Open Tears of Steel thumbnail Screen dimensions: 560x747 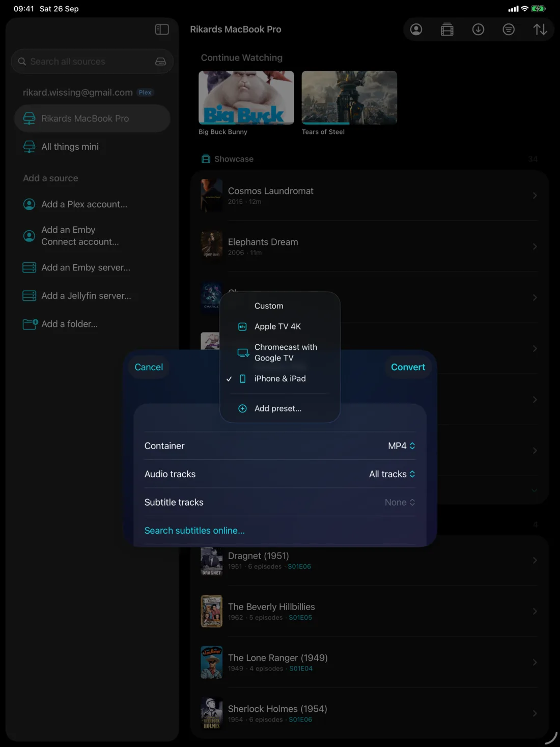click(349, 98)
